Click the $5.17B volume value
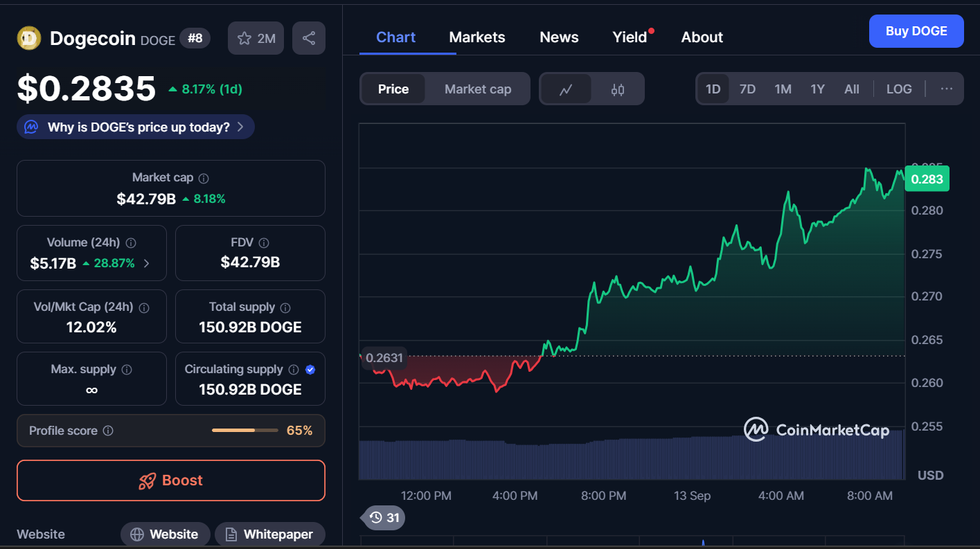This screenshot has height=549, width=980. click(x=53, y=263)
